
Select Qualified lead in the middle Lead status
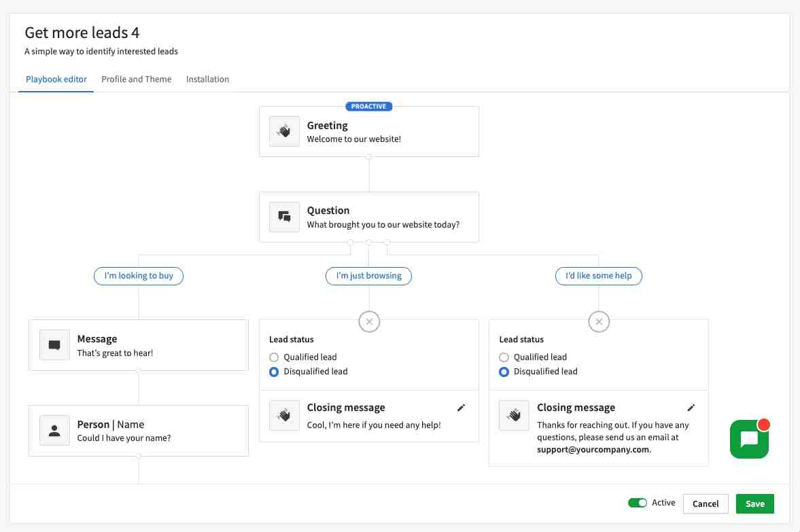tap(274, 357)
